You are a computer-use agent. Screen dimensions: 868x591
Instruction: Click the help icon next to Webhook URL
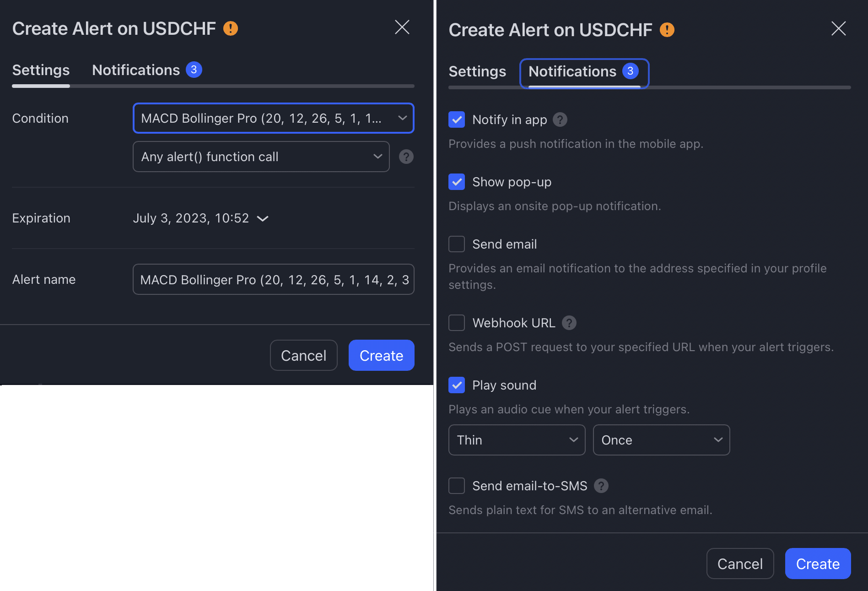pos(569,323)
